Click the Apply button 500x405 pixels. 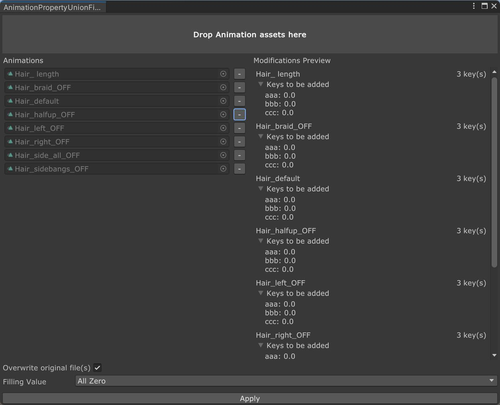point(250,398)
